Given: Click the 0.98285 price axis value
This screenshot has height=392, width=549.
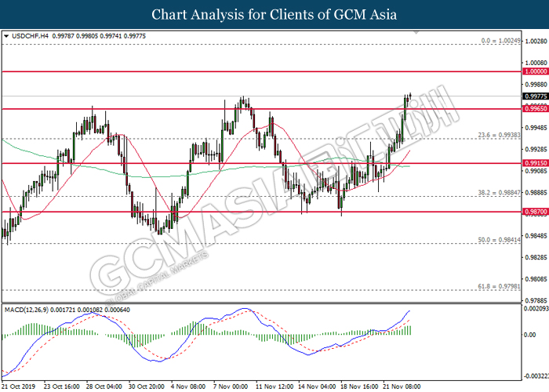Looking at the screenshot, I should 536,257.
